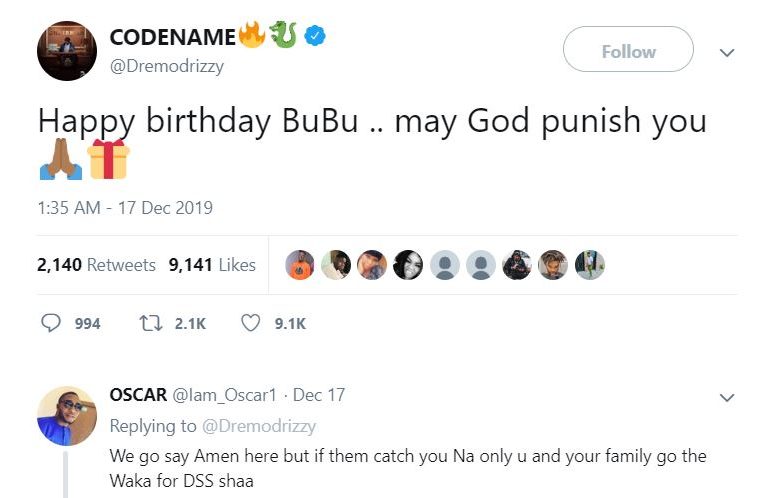
Task: Click the retweet arrows icon
Action: click(148, 323)
